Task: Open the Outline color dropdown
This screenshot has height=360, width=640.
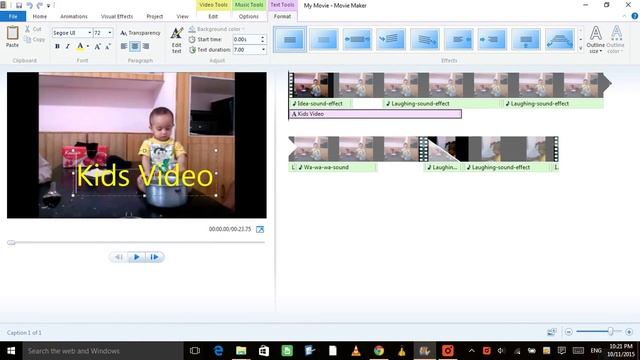Action: (616, 40)
